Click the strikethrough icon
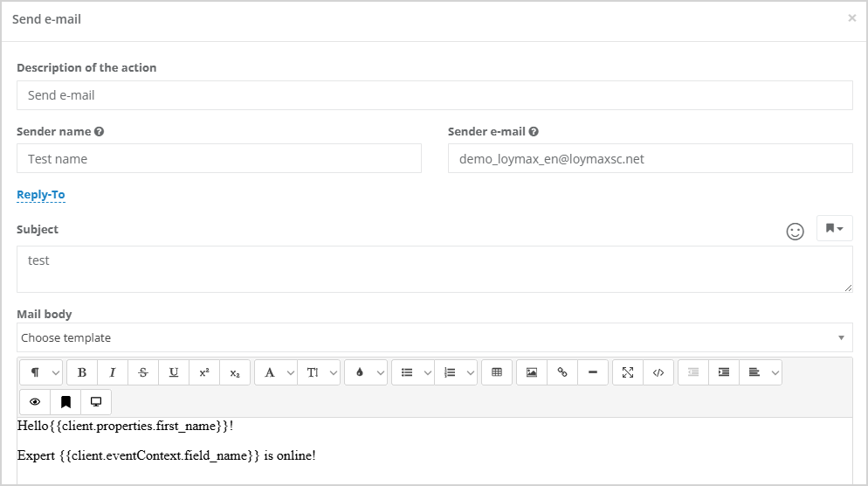This screenshot has width=868, height=486. (x=143, y=372)
